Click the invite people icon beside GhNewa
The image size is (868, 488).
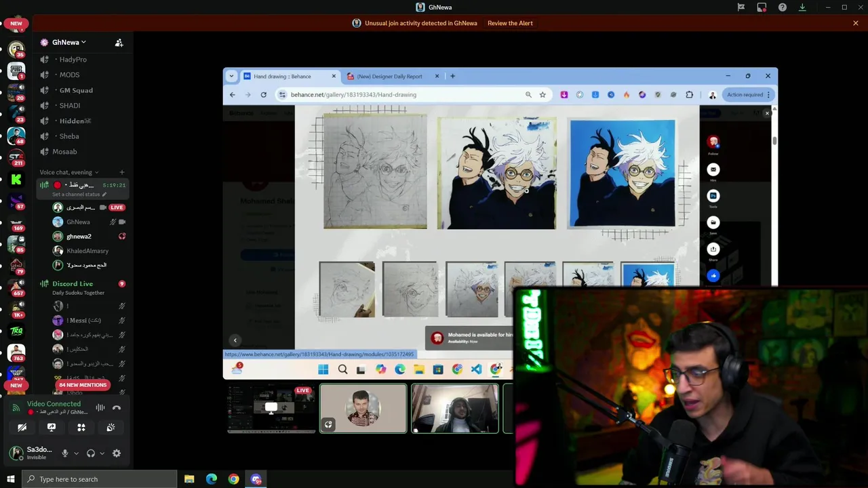tap(119, 43)
